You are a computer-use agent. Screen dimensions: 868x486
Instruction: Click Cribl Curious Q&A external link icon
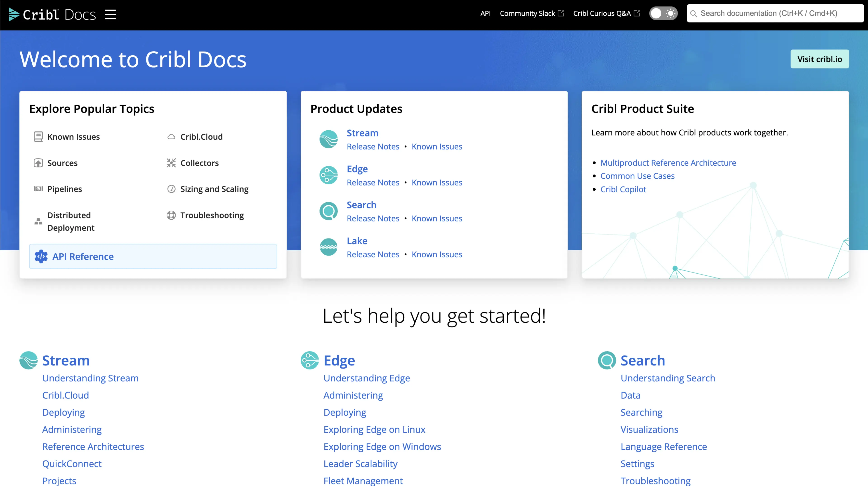(x=637, y=13)
